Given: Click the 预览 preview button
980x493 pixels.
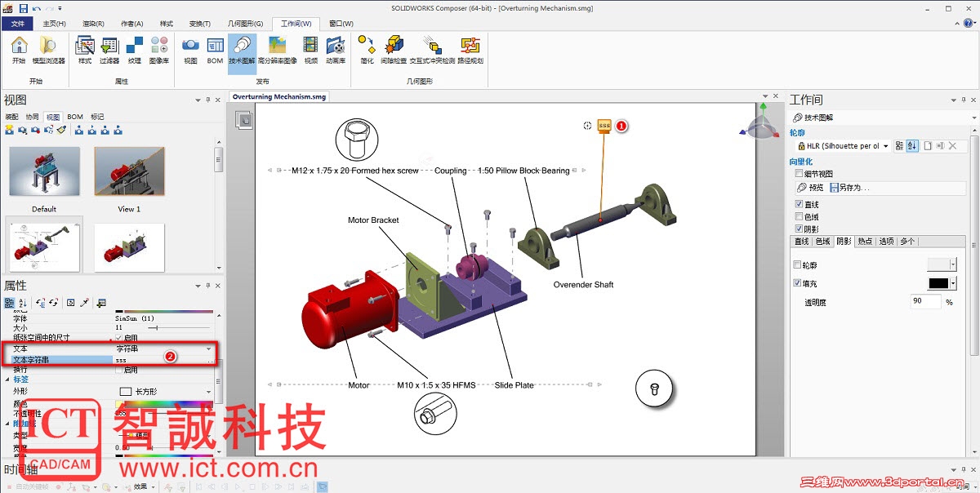Looking at the screenshot, I should tap(810, 188).
